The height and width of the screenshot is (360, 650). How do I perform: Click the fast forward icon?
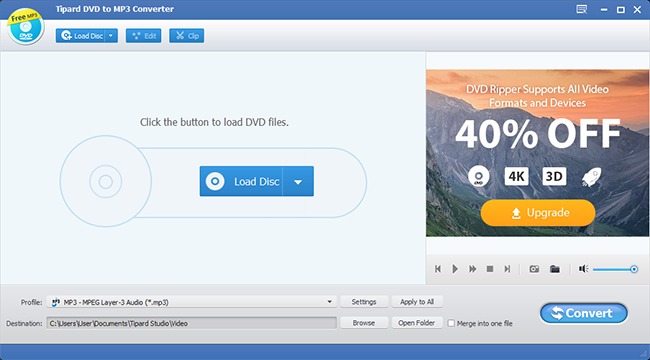(x=473, y=269)
